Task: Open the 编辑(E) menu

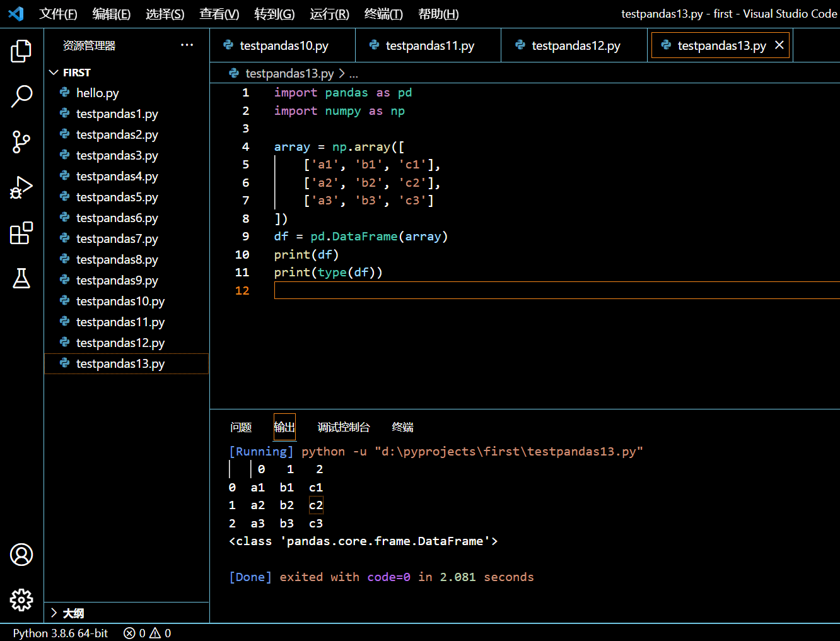Action: click(x=112, y=14)
